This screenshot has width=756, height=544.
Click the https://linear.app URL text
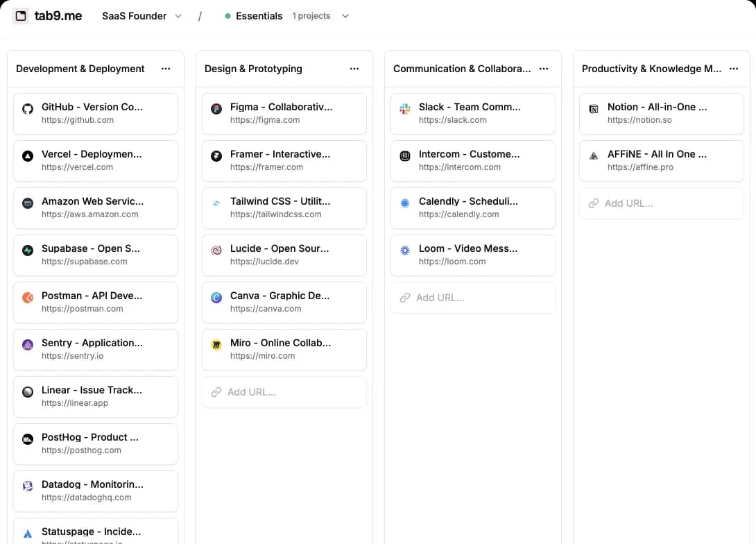click(75, 403)
